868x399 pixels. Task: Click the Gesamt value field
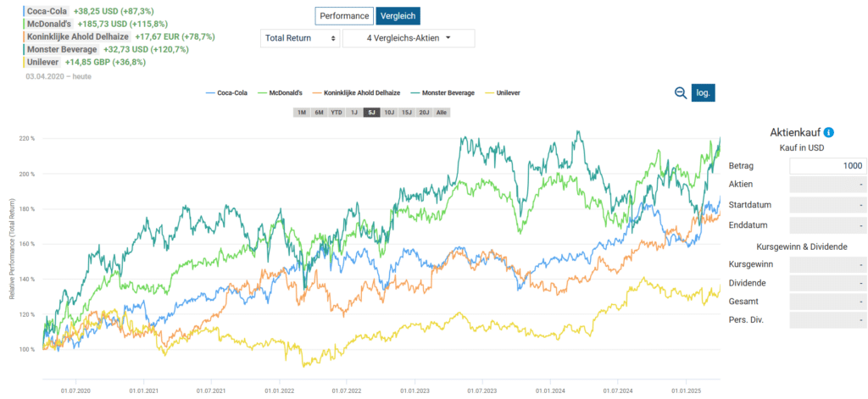pos(827,302)
